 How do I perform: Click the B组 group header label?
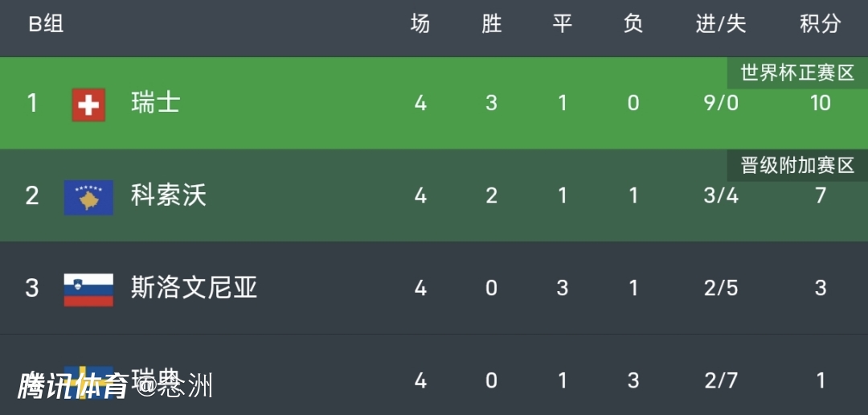click(x=46, y=24)
